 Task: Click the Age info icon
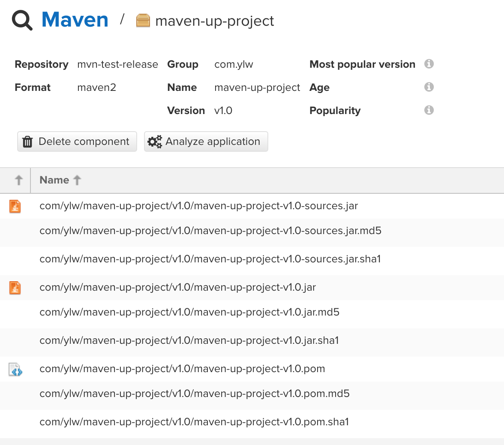[429, 87]
